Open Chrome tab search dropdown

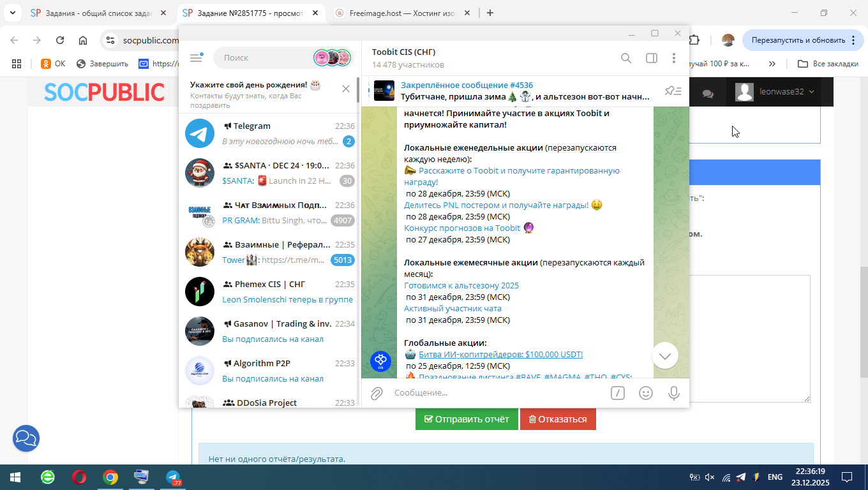pyautogui.click(x=11, y=13)
